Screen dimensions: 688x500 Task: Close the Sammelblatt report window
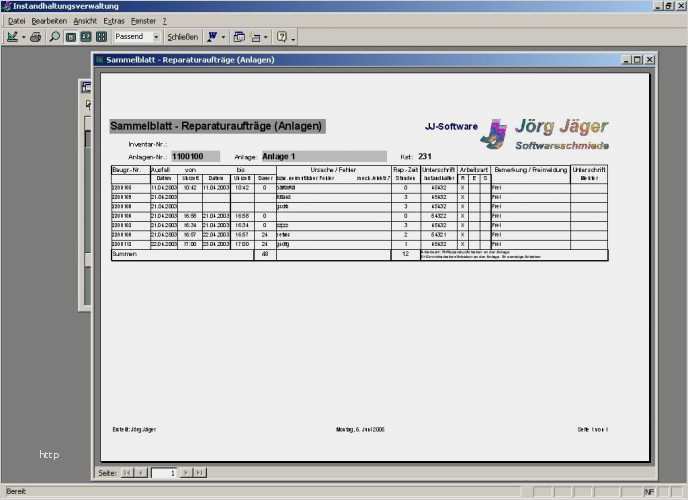click(x=649, y=60)
